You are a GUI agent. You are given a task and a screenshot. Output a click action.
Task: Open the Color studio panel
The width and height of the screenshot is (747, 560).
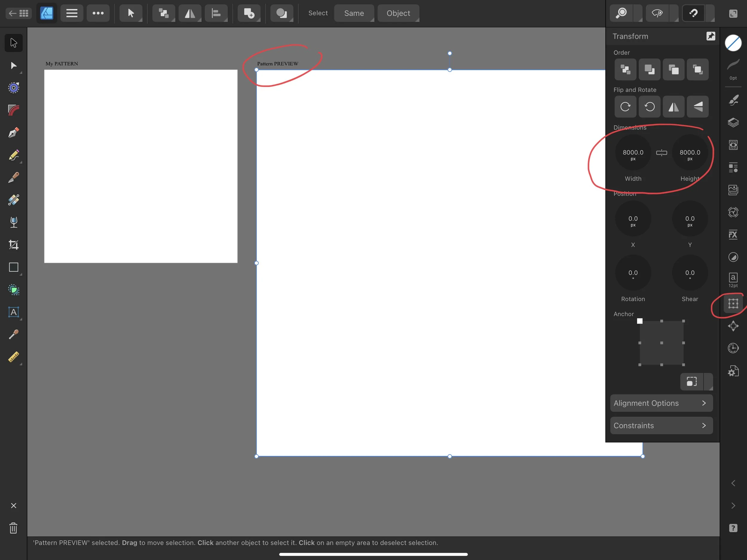tap(734, 43)
